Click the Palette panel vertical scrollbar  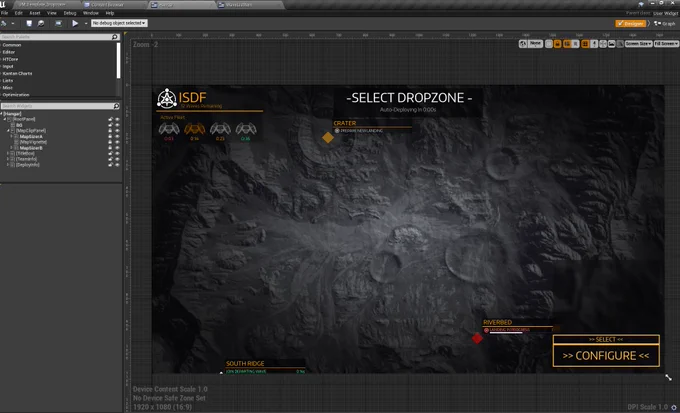[x=119, y=61]
